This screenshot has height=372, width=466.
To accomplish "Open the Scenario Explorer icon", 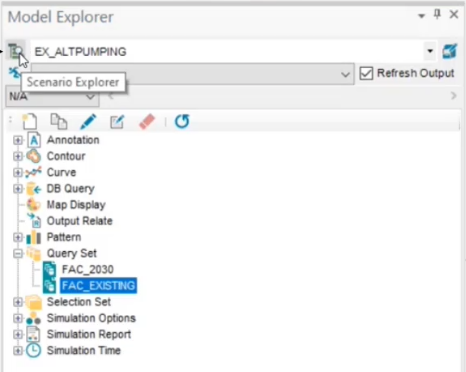I will pyautogui.click(x=16, y=51).
